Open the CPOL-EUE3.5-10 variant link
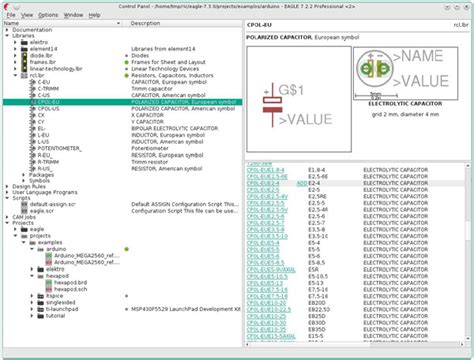This screenshot has height=360, width=474. [x=267, y=236]
